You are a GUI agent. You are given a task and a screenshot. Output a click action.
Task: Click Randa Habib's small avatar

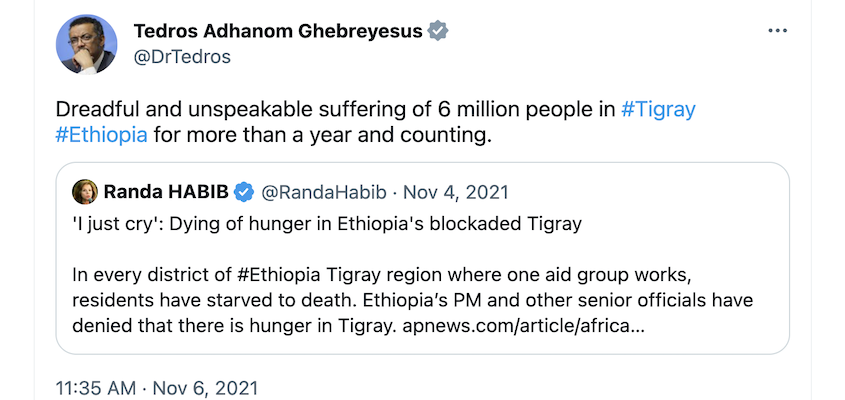[x=85, y=191]
